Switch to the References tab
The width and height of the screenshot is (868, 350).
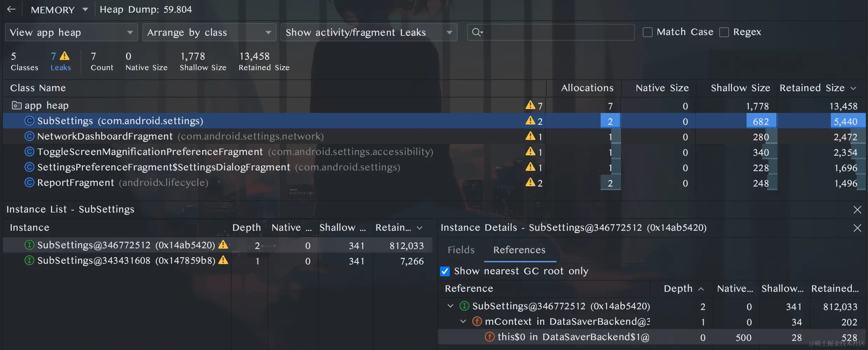tap(519, 250)
